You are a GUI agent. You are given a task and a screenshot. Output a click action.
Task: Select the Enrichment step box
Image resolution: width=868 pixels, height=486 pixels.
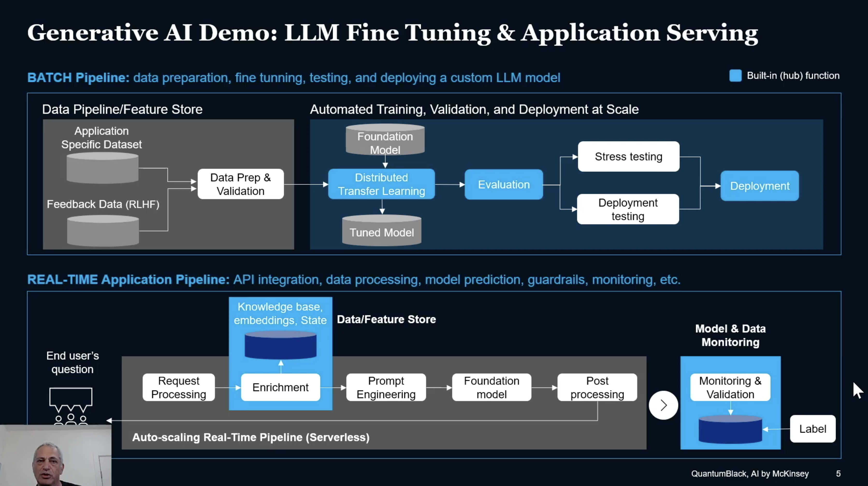280,387
